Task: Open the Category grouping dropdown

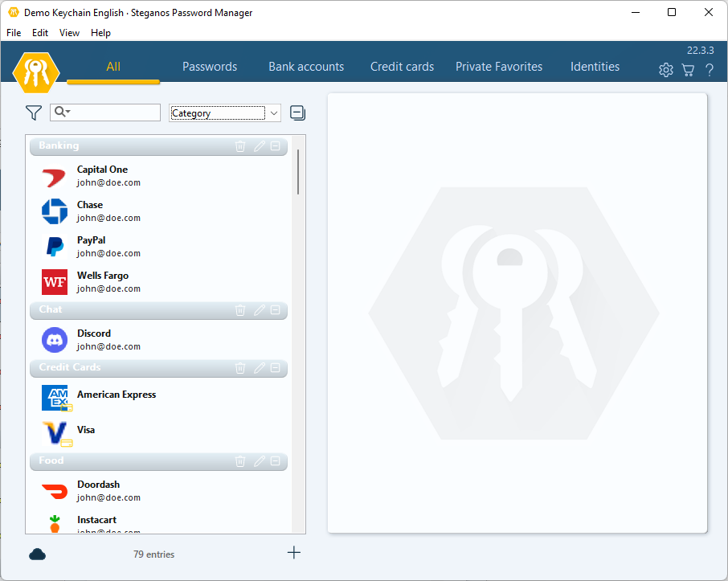Action: (225, 113)
